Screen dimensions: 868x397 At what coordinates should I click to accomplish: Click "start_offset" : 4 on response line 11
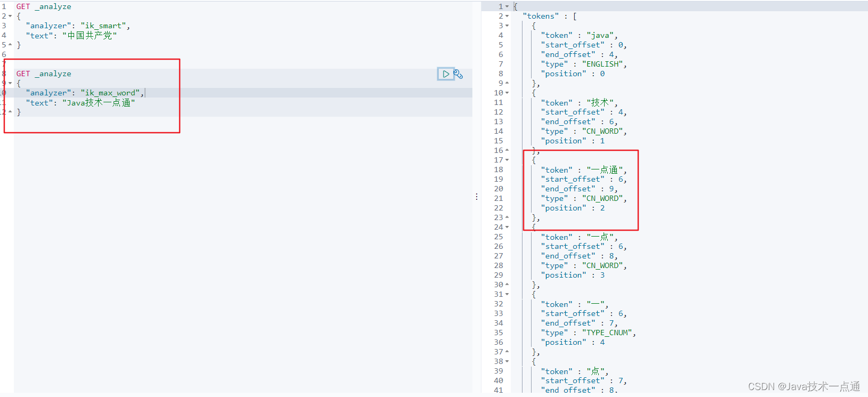tap(584, 112)
